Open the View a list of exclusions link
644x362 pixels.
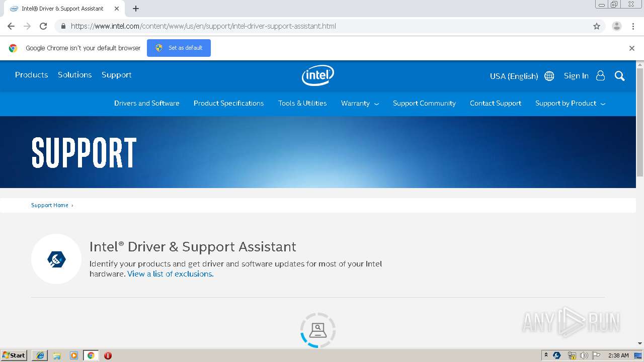point(171,274)
